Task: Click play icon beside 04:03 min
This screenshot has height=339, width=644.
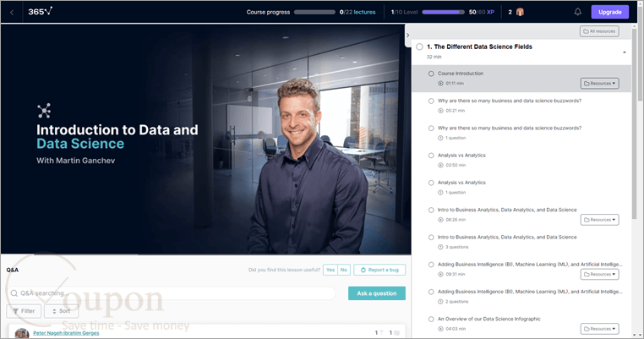Action: pyautogui.click(x=440, y=329)
